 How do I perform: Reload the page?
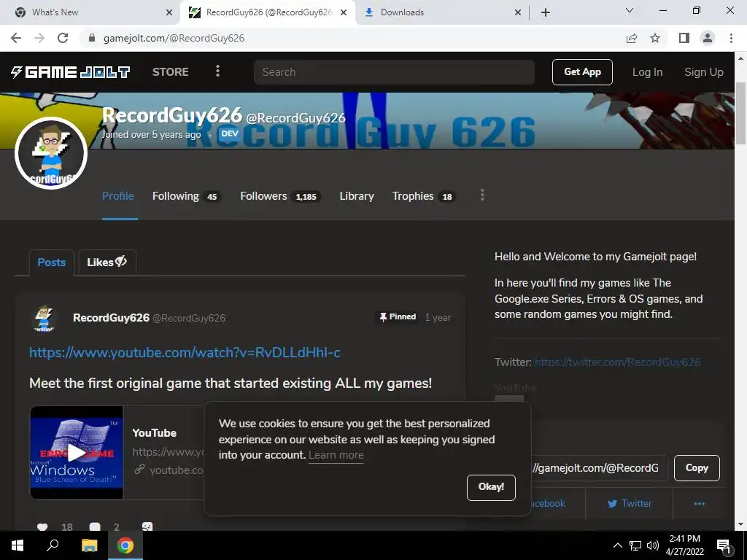(x=63, y=38)
